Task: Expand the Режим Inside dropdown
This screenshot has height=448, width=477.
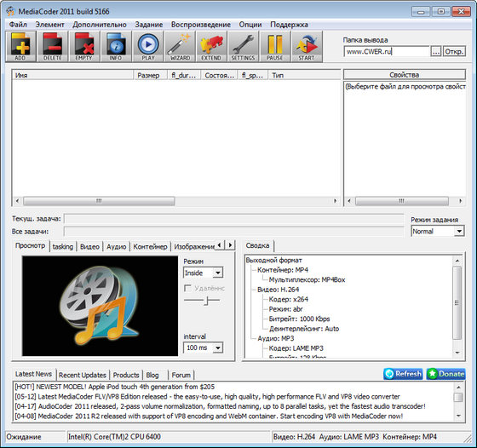Action: coord(203,273)
